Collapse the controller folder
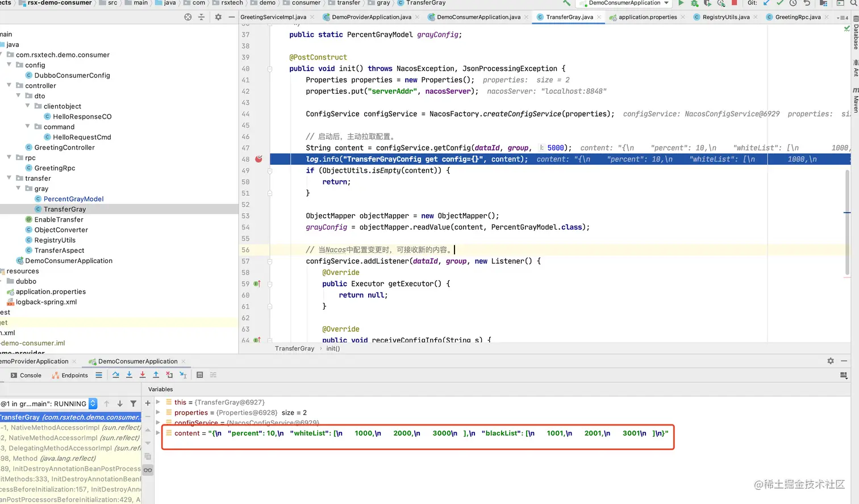The image size is (859, 504). (x=9, y=85)
